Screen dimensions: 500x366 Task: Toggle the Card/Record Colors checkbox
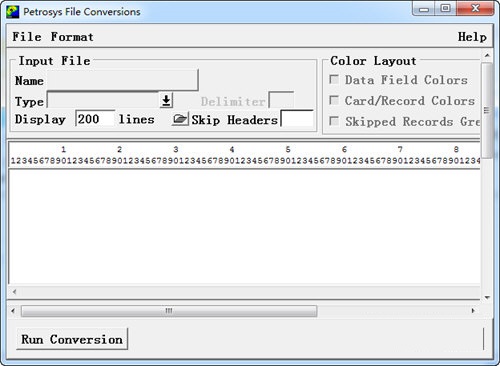click(x=334, y=100)
